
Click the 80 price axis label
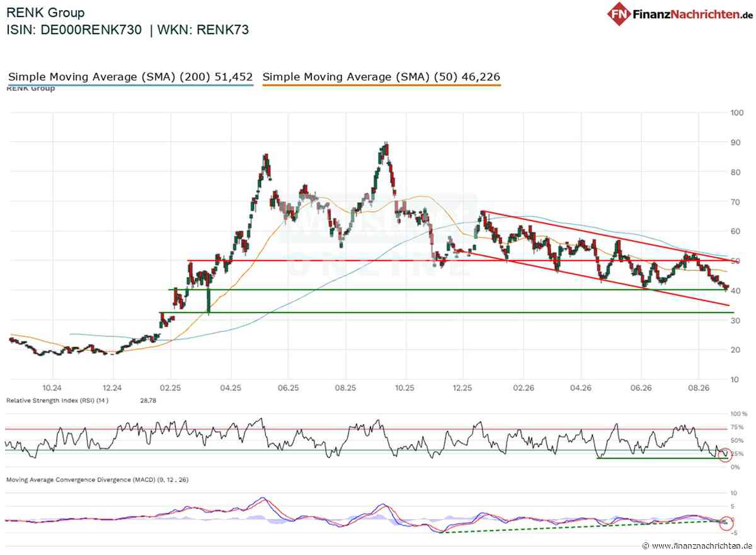pos(735,172)
